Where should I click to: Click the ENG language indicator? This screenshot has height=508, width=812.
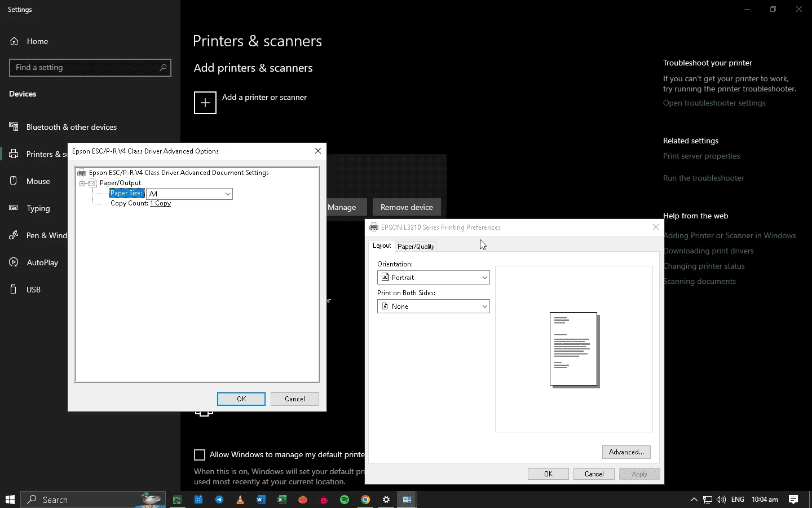coord(738,500)
